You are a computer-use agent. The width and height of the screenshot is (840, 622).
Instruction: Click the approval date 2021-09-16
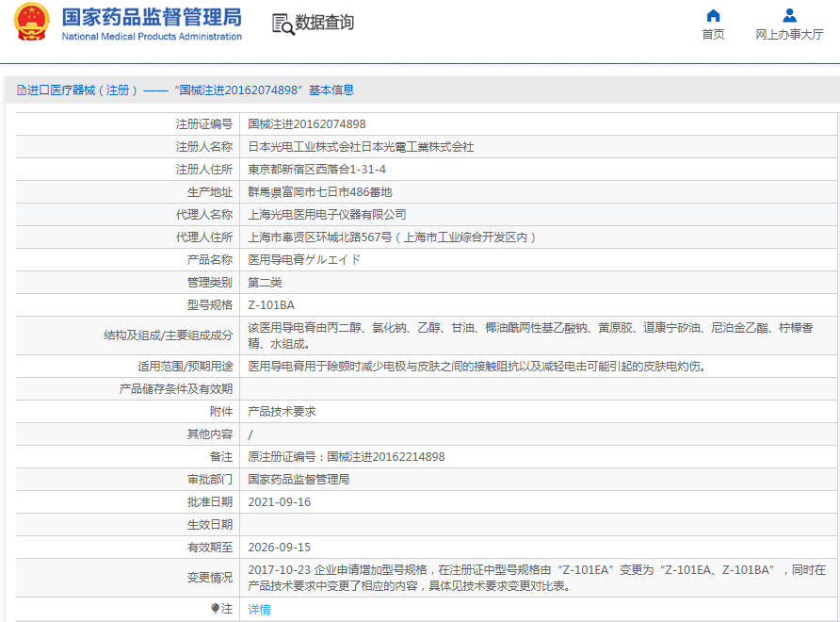279,501
